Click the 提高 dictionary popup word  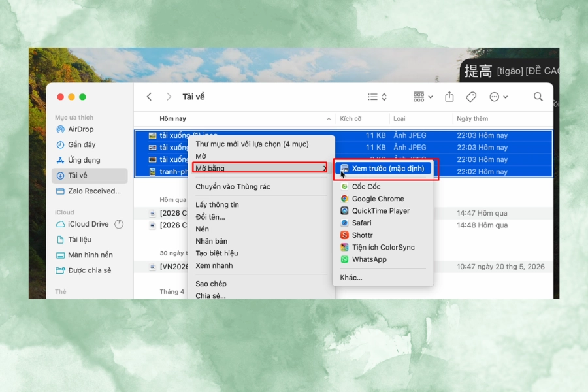478,71
